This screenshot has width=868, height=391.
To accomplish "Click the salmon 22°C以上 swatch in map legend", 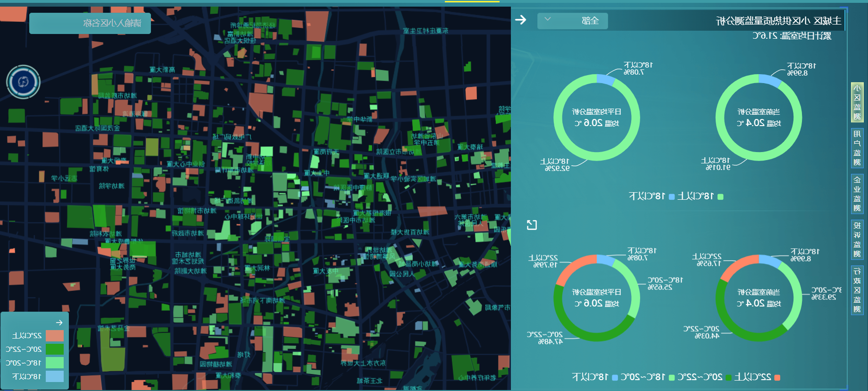I will 55,336.
